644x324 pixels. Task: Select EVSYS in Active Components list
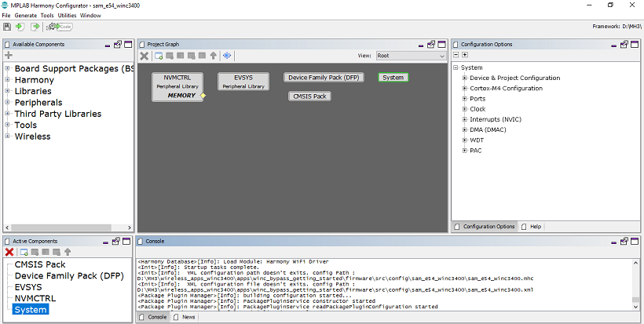28,287
